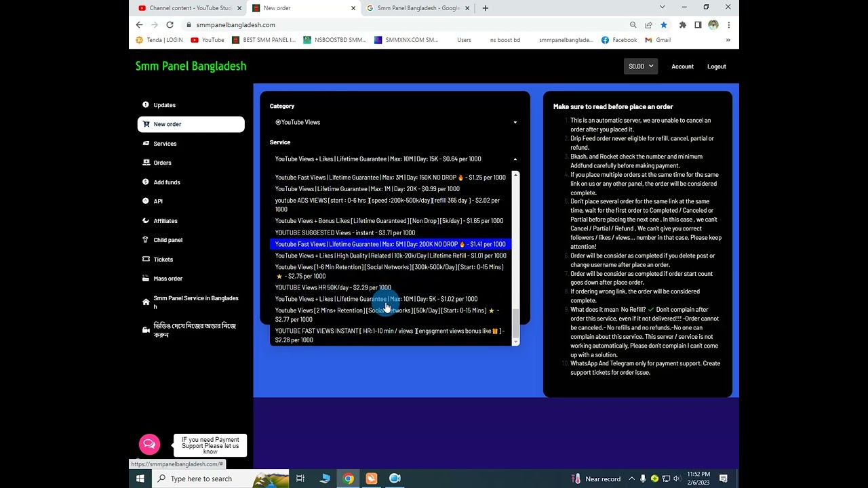Open the Chrome profile avatar
Image resolution: width=868 pixels, height=488 pixels.
(x=713, y=25)
